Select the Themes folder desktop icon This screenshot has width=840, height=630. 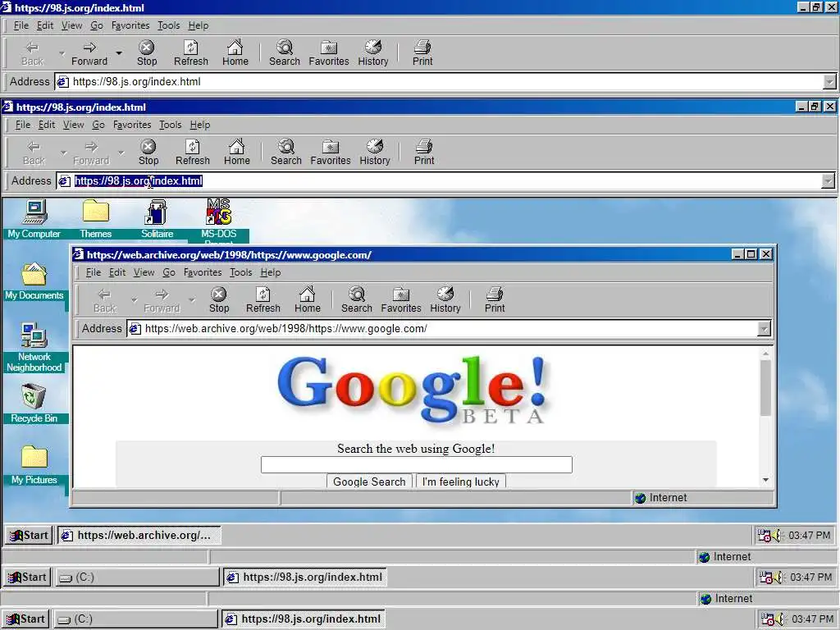tap(96, 218)
